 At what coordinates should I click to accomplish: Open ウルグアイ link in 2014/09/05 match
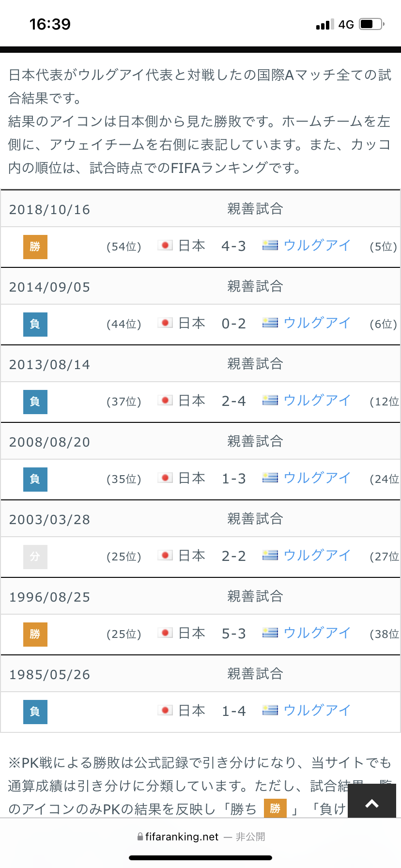317,323
